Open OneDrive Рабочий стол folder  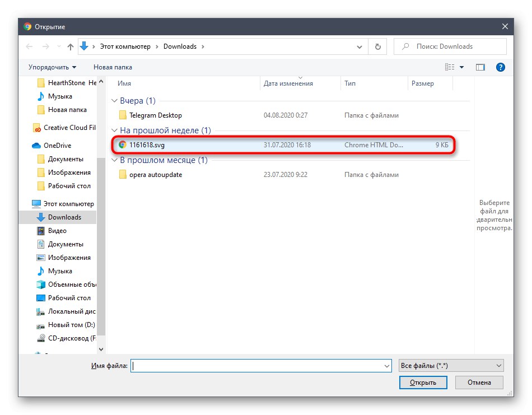64,186
